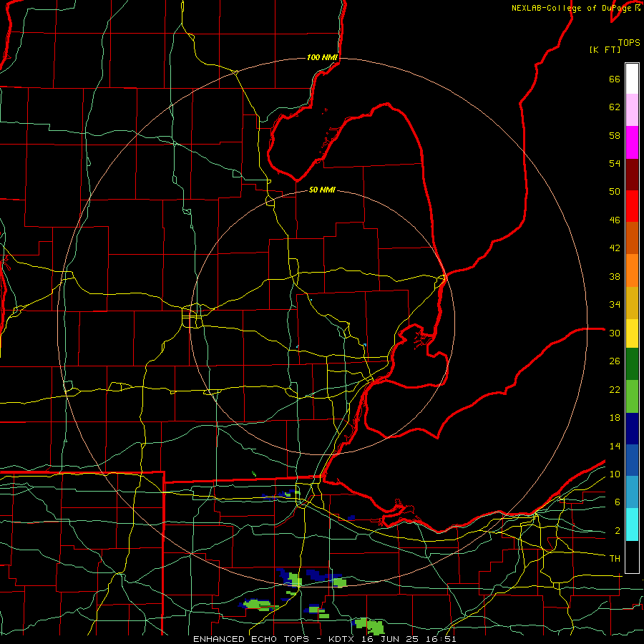
Task: Click the legend value 42
Action: (x=615, y=248)
